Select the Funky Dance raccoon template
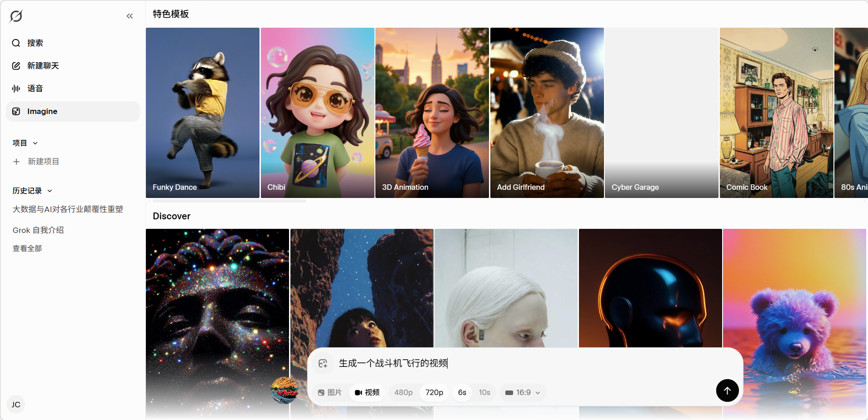The image size is (868, 420). pos(203,113)
